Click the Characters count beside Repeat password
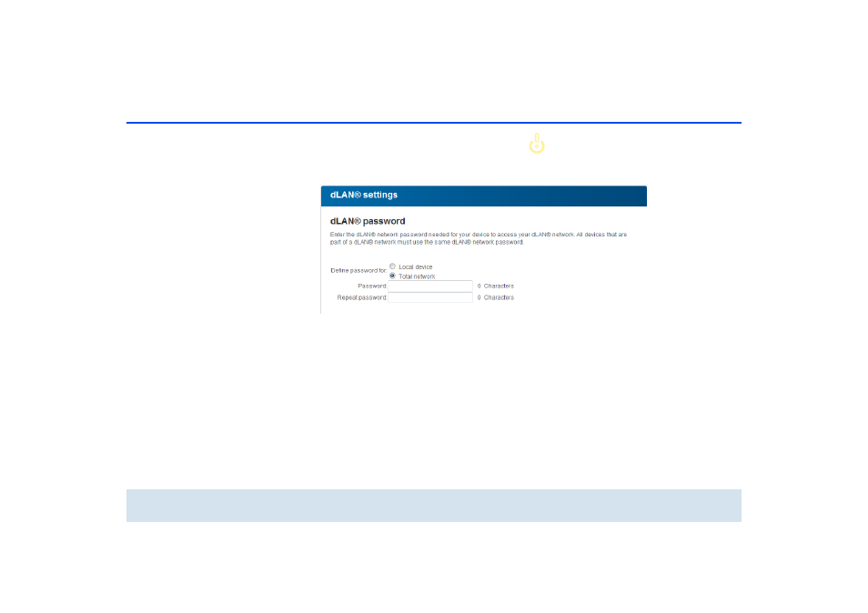 point(496,297)
